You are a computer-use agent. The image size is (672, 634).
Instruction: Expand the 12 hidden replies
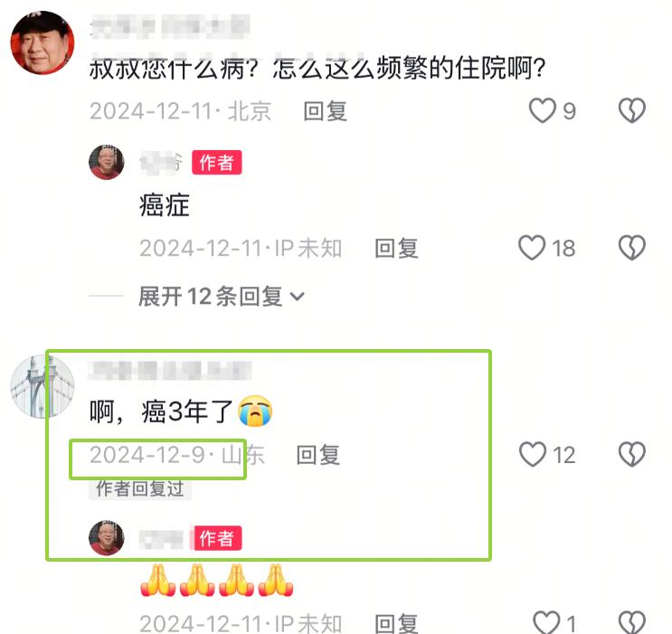222,297
